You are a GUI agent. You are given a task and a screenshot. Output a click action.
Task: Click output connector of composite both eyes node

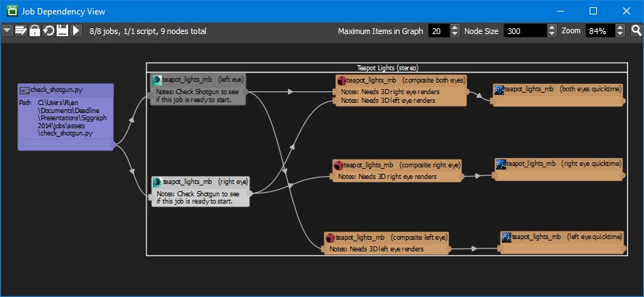(467, 92)
